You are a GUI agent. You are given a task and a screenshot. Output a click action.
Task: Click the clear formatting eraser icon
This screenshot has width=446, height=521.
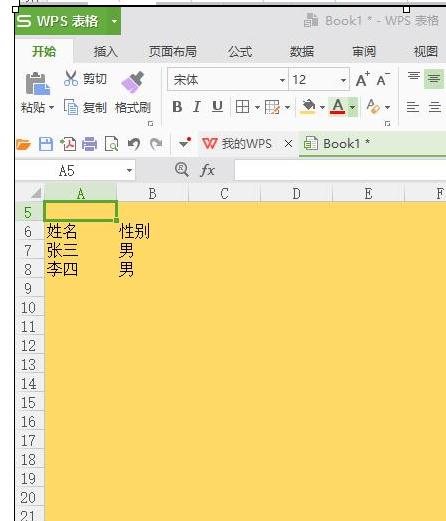[x=373, y=107]
